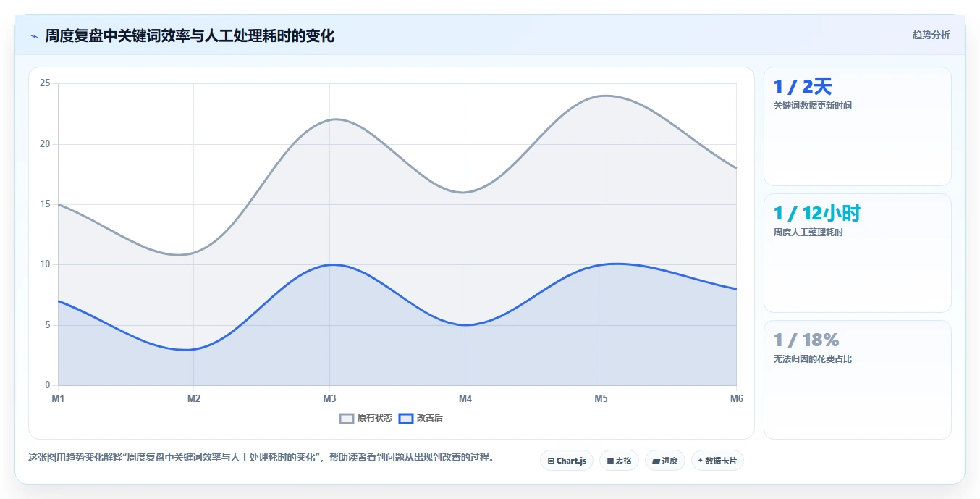Viewport: 980px width, 499px height.
Task: Click the 15 y-axis tick label
Action: [45, 204]
